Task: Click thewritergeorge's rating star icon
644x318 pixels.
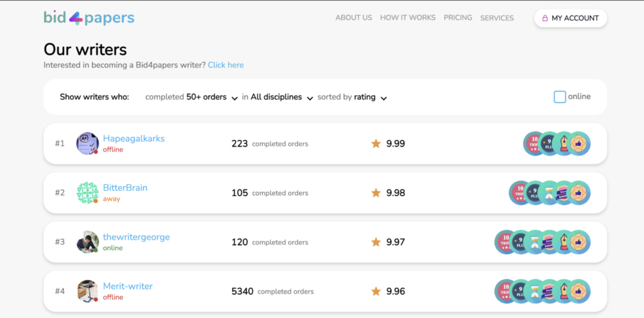Action: click(376, 242)
